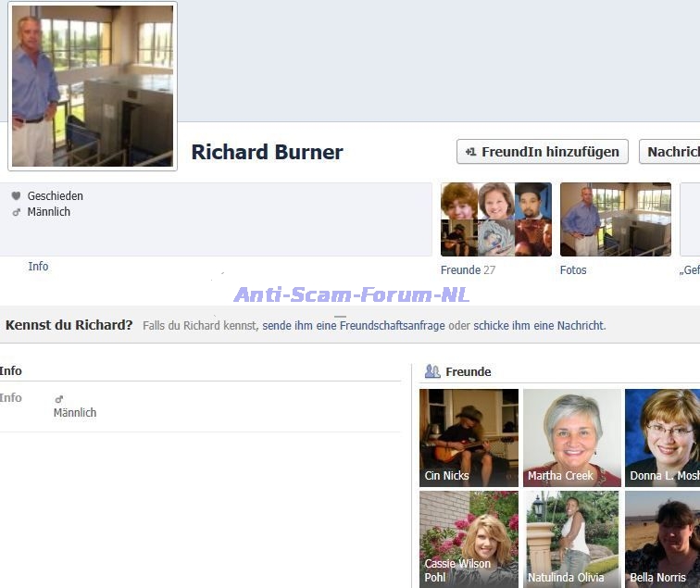The height and width of the screenshot is (588, 700).
Task: Click the Info link under relationship details
Action: coord(38,267)
